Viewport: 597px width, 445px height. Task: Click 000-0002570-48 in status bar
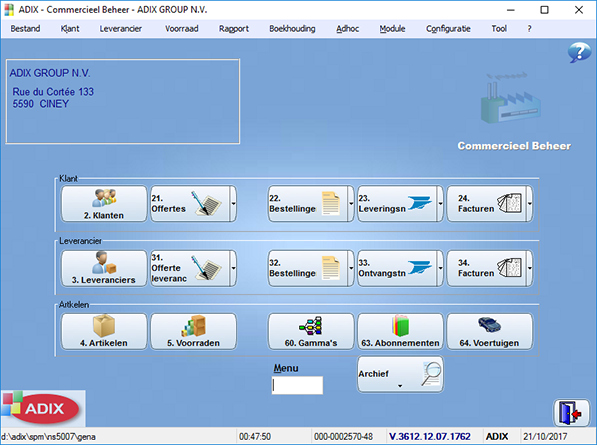coord(343,436)
